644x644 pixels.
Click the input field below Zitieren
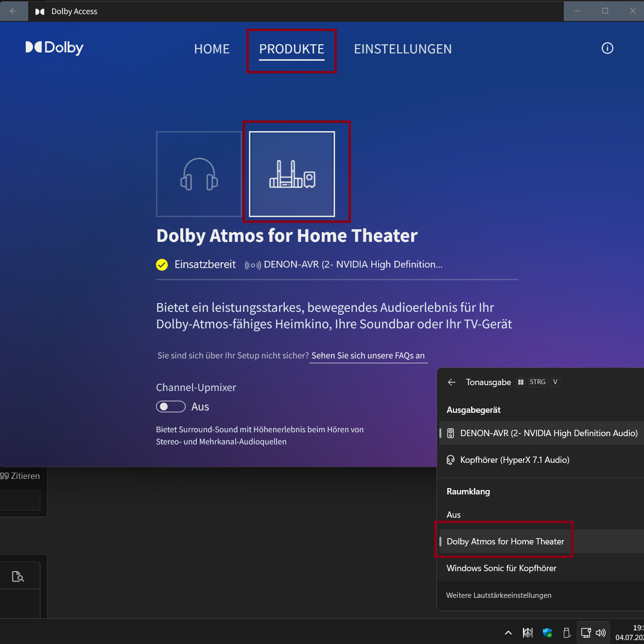20,500
